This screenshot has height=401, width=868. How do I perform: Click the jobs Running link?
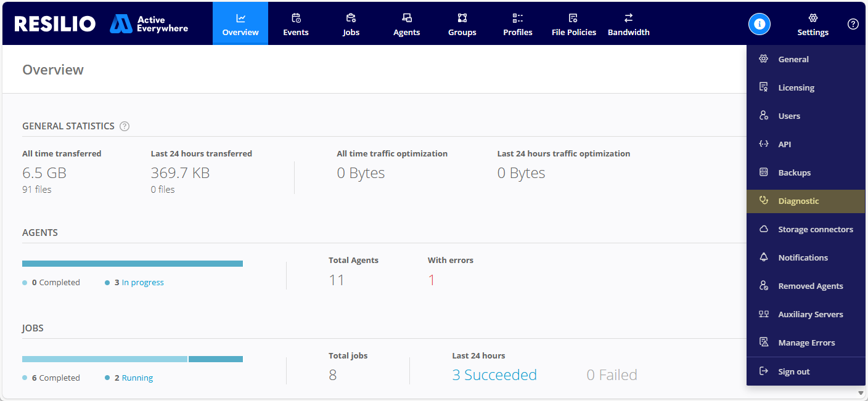coord(137,378)
